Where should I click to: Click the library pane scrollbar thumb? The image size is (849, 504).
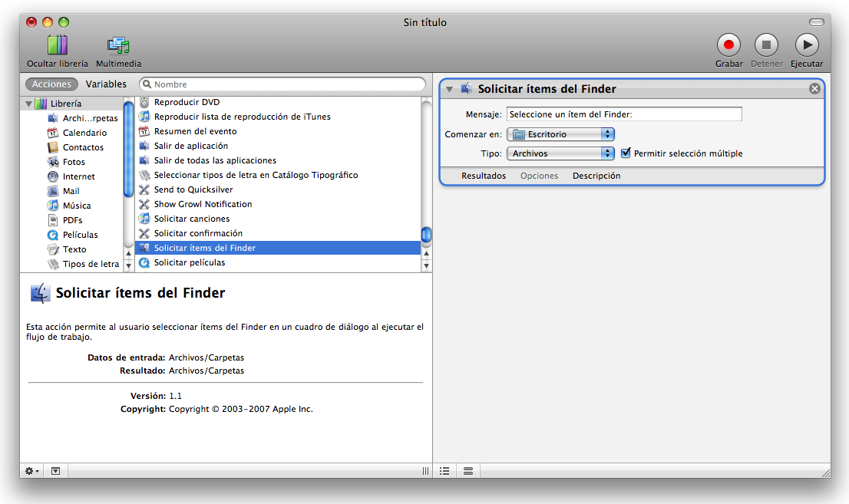pyautogui.click(x=128, y=148)
